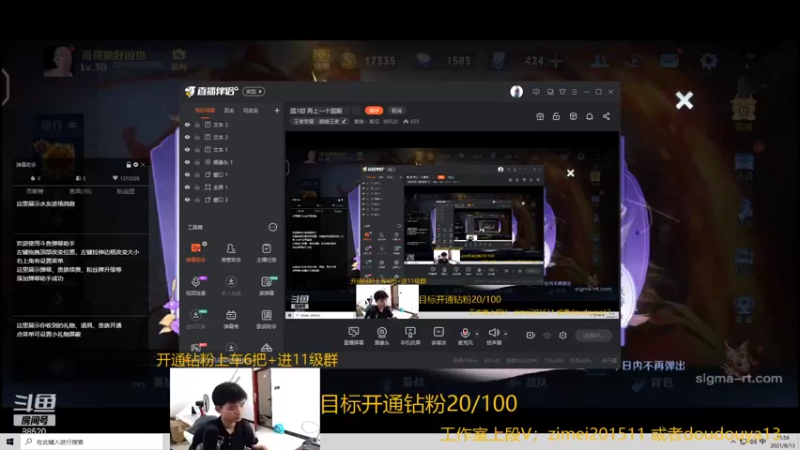This screenshot has width=800, height=450.
Task: Mute the 麦克风 microphone
Action: click(x=465, y=333)
